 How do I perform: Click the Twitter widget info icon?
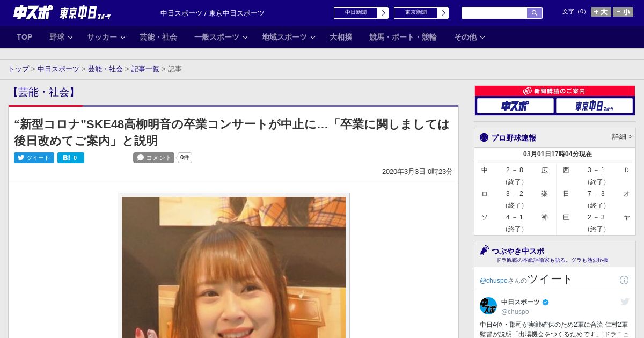tap(624, 280)
